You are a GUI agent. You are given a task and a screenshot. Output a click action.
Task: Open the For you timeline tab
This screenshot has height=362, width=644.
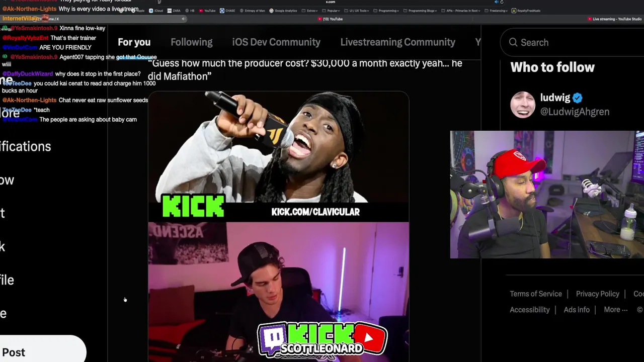[134, 42]
